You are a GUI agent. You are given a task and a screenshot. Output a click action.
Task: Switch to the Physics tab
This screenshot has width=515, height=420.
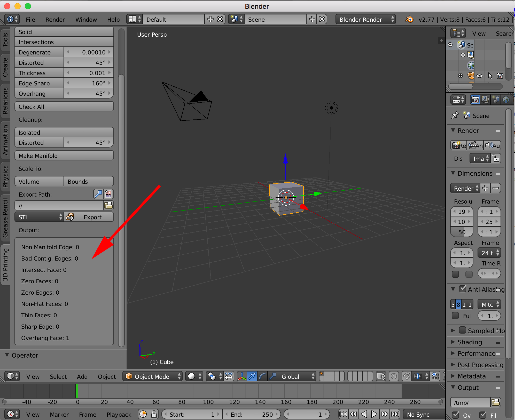(x=5, y=177)
